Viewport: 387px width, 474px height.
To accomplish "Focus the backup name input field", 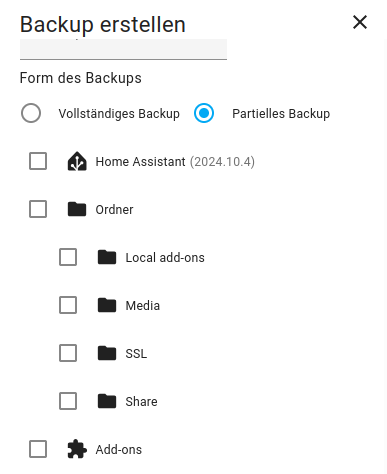I will coord(123,49).
